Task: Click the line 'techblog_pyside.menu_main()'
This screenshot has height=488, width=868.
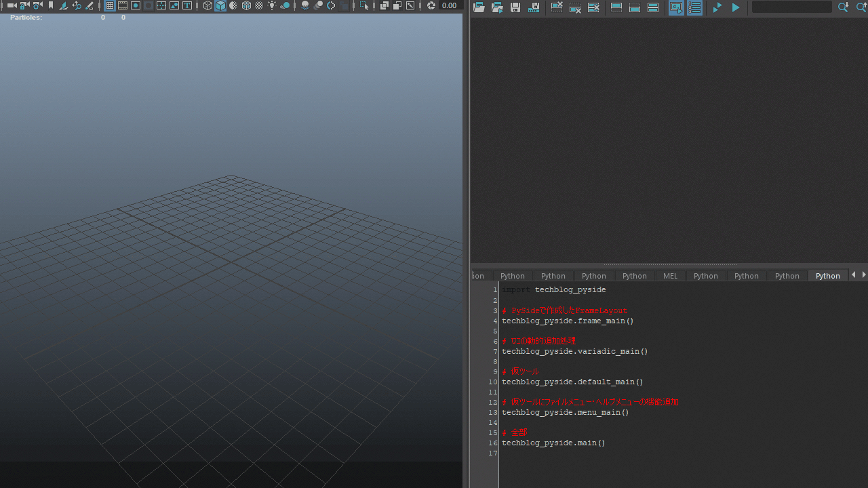Action: click(566, 412)
